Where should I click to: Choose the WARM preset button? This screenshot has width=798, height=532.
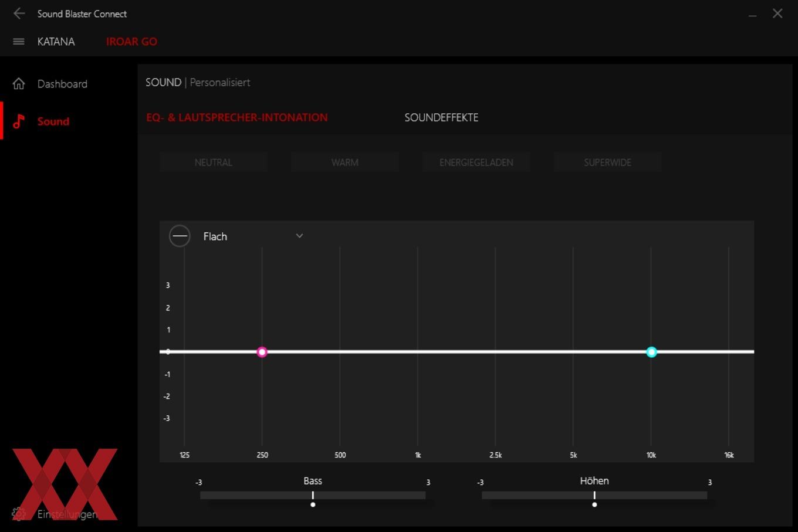click(x=345, y=162)
